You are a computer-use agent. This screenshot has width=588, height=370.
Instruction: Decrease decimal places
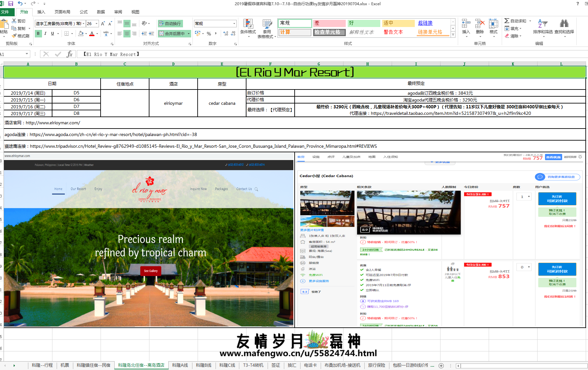pyautogui.click(x=233, y=34)
